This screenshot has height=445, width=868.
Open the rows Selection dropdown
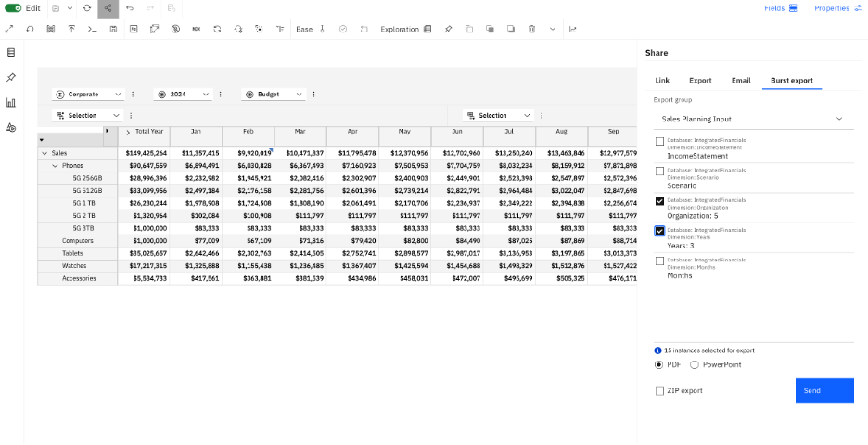tap(89, 116)
